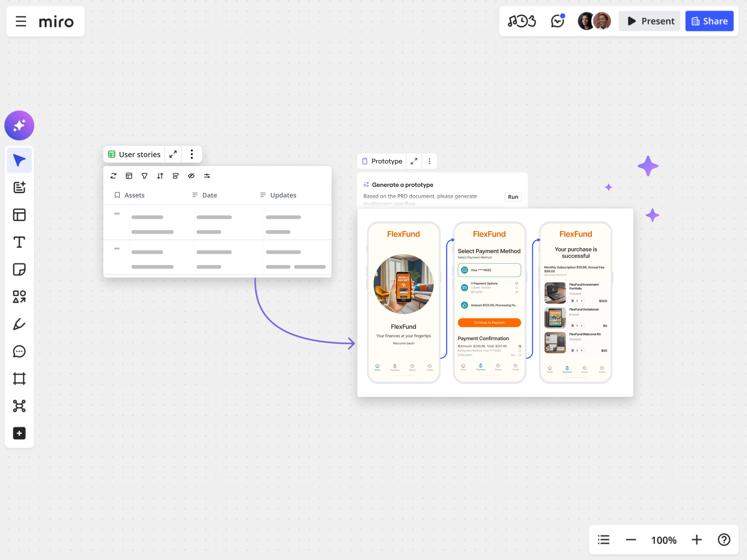Open the main hamburger menu
Viewport: 747px width, 560px height.
21,21
